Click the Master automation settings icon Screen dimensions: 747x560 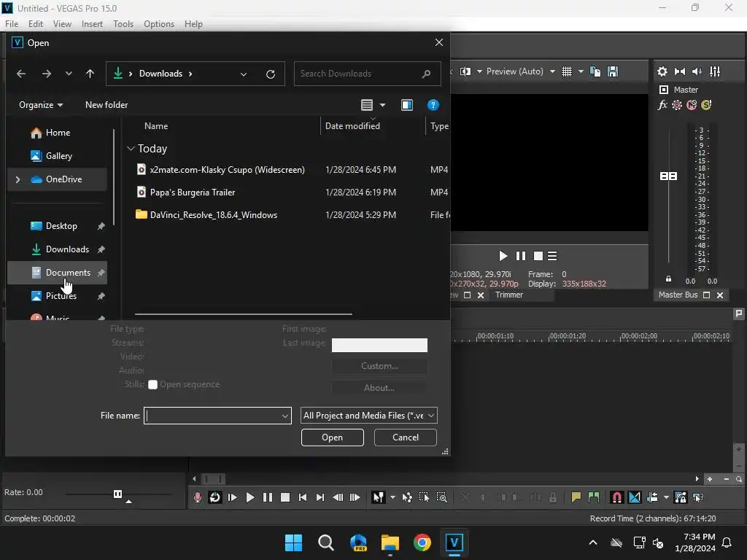[677, 105]
